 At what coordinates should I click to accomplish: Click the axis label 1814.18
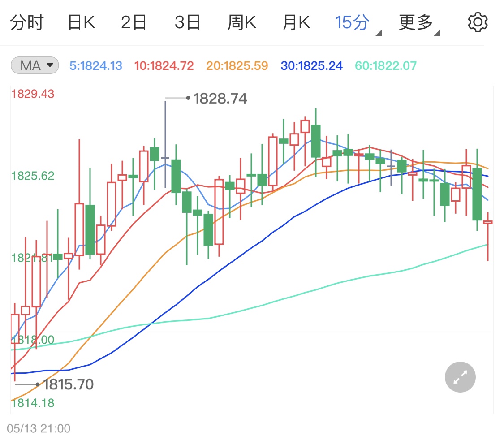tap(33, 403)
